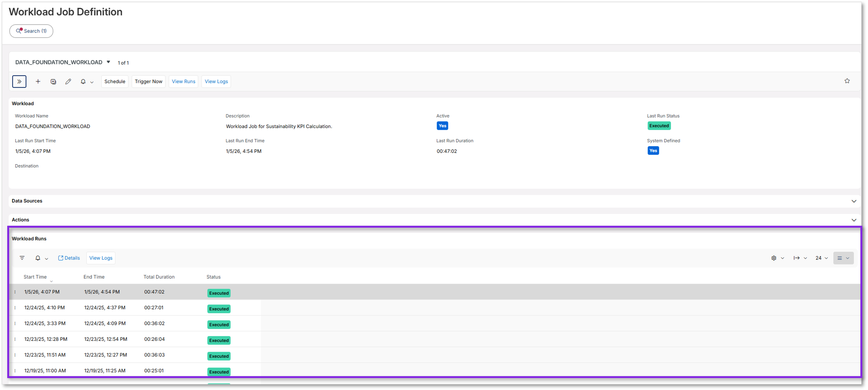Image resolution: width=868 pixels, height=390 pixels.
Task: Click the Trigger Now button
Action: click(x=148, y=81)
